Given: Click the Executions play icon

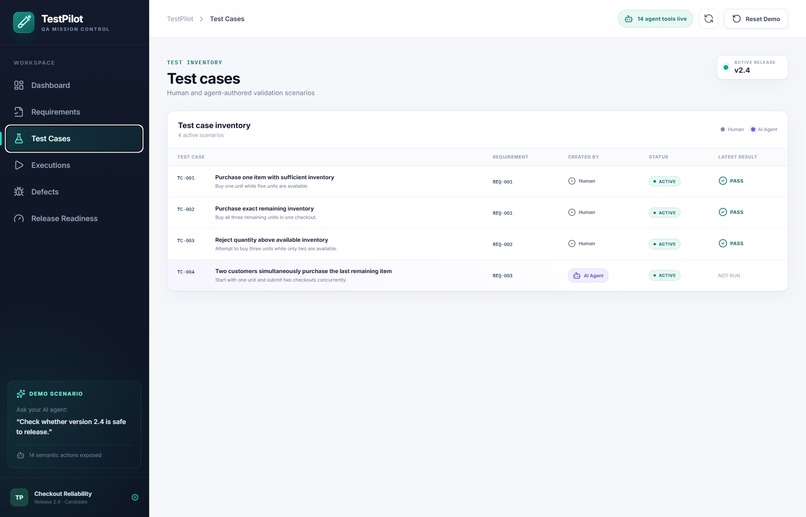Looking at the screenshot, I should click(19, 165).
